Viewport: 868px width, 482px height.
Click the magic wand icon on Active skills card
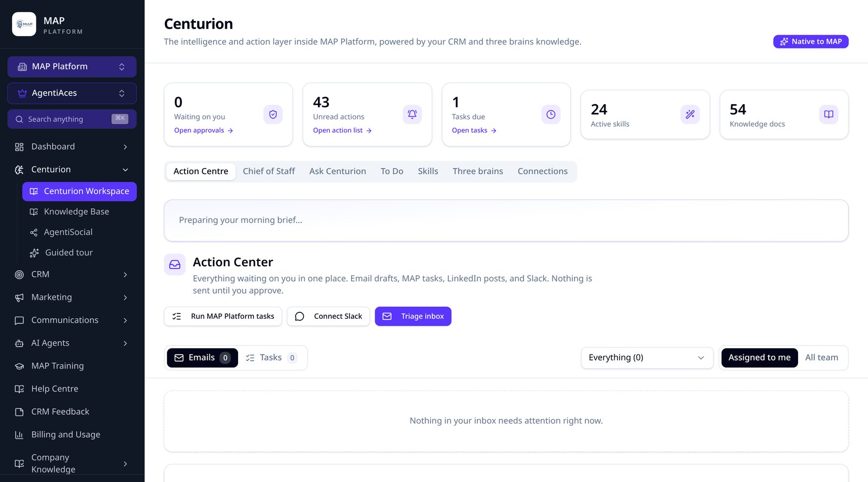tap(690, 114)
